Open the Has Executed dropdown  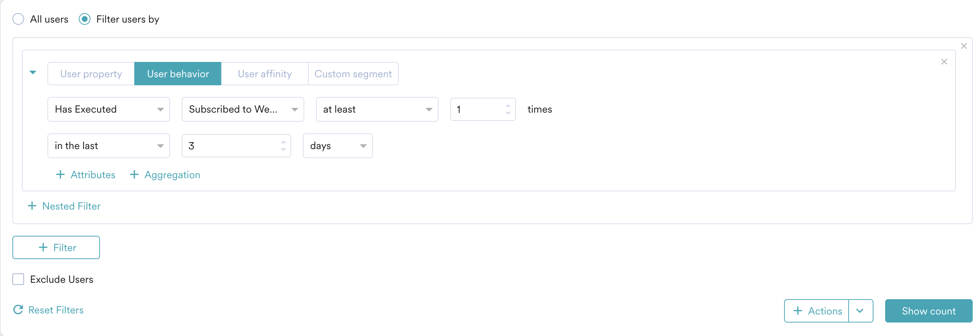pyautogui.click(x=108, y=109)
